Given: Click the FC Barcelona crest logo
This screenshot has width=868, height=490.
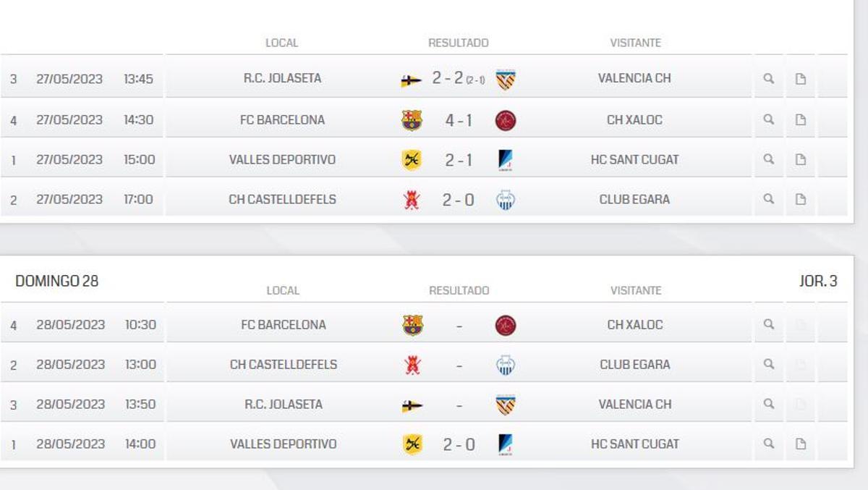Looking at the screenshot, I should tap(412, 119).
